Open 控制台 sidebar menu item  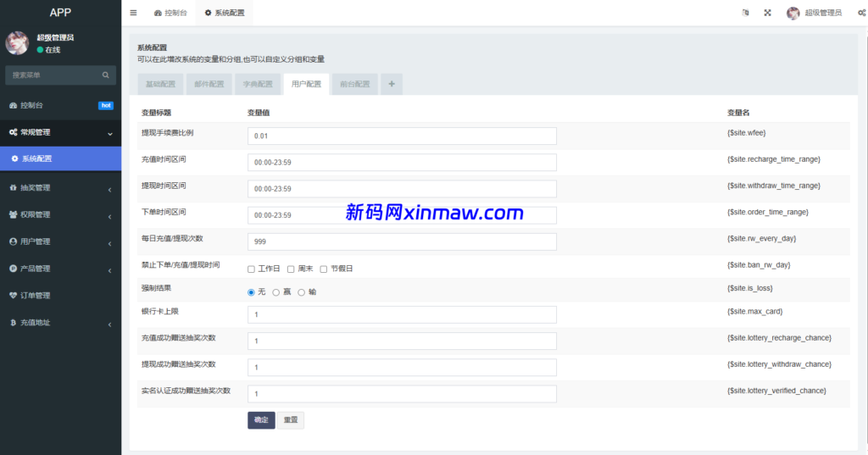60,105
